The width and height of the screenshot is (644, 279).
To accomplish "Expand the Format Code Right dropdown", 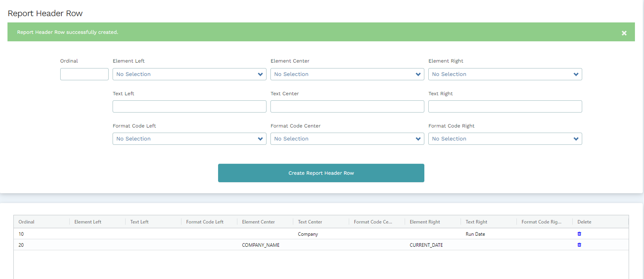I will coord(505,139).
